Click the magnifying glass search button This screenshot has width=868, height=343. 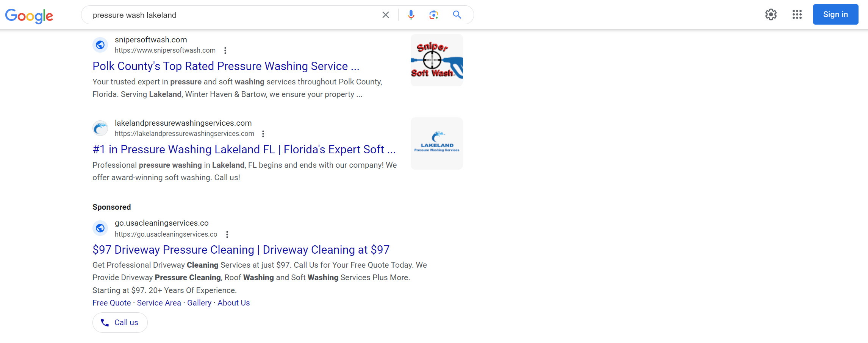(x=457, y=15)
